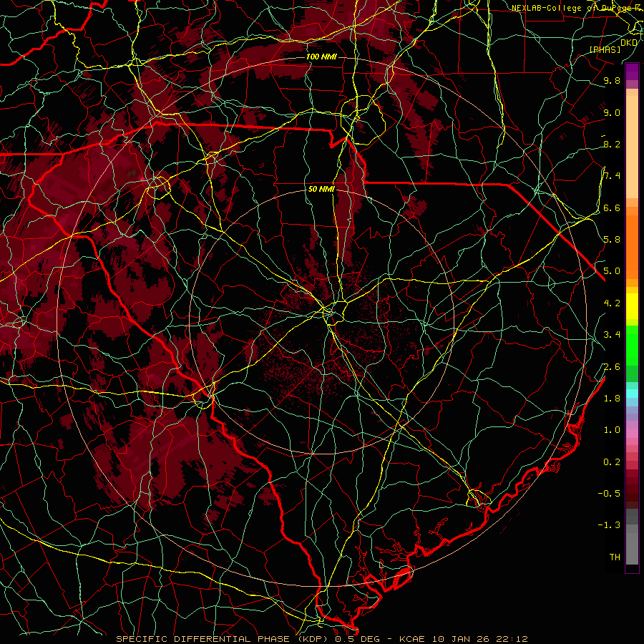
Task: Click the -1.3 value on the color scale
Action: [609, 525]
